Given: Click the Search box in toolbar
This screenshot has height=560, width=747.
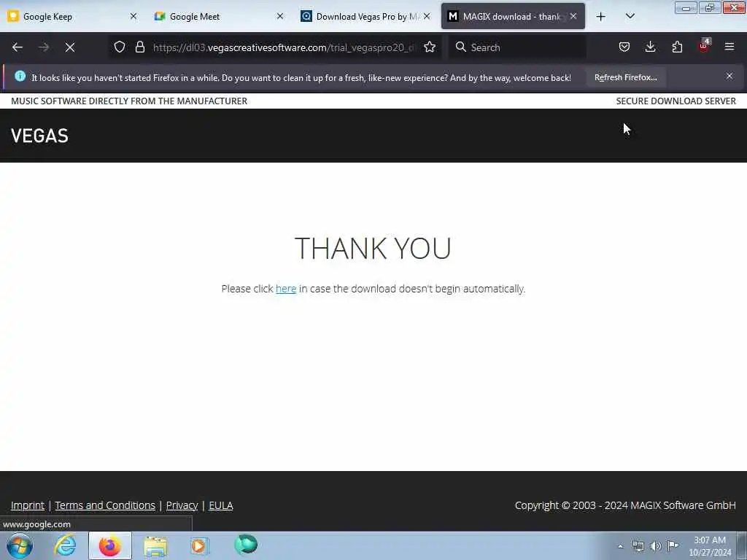Looking at the screenshot, I should (517, 47).
